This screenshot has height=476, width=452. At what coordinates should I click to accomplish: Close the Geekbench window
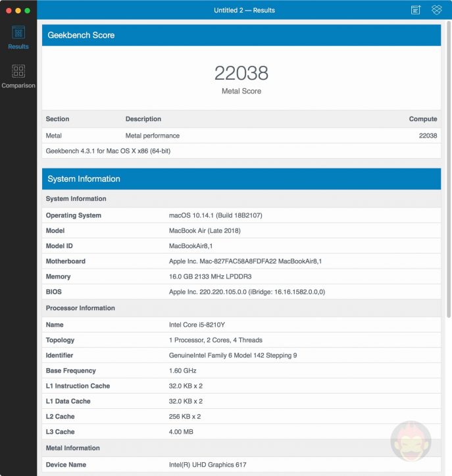pos(9,11)
